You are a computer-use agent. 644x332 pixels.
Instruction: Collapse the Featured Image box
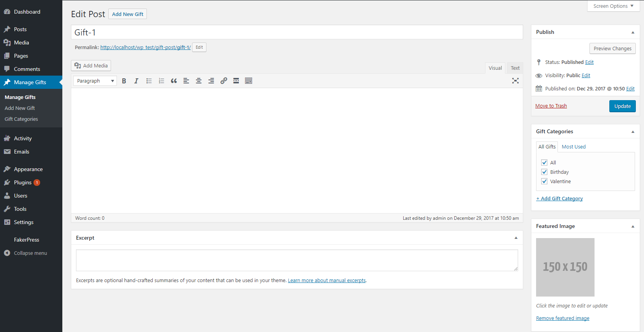click(633, 226)
